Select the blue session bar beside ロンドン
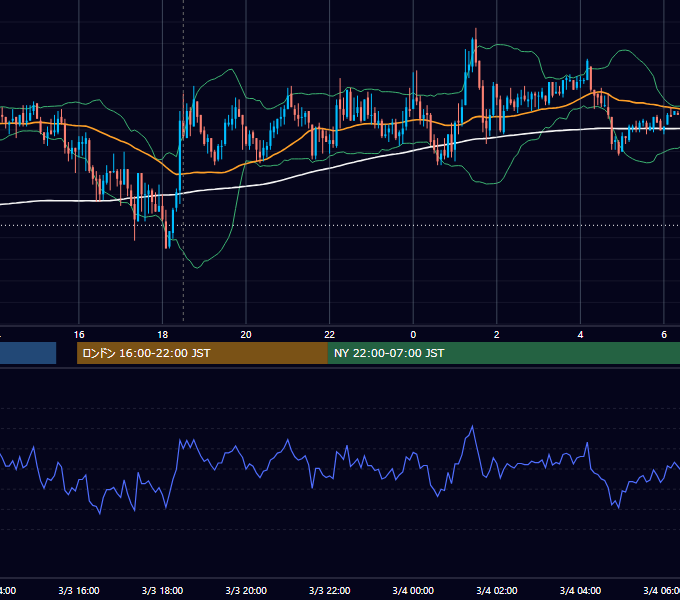680x600 pixels. click(x=28, y=353)
